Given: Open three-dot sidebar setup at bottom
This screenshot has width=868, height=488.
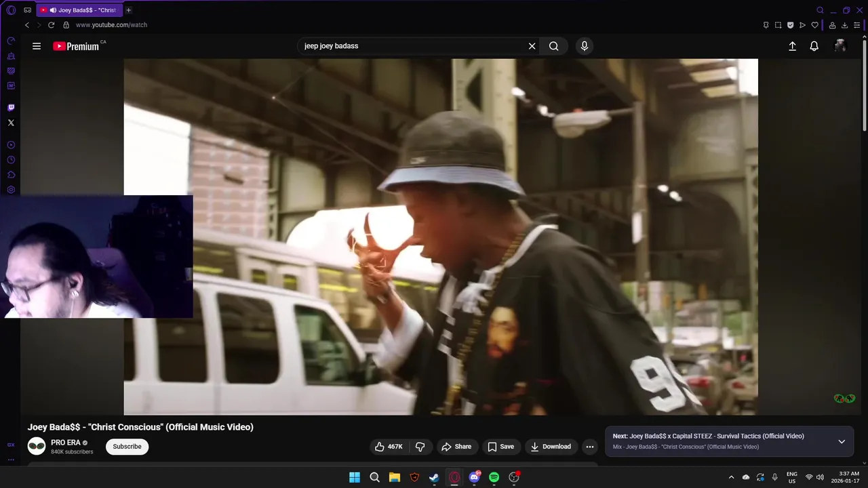Looking at the screenshot, I should 11,460.
